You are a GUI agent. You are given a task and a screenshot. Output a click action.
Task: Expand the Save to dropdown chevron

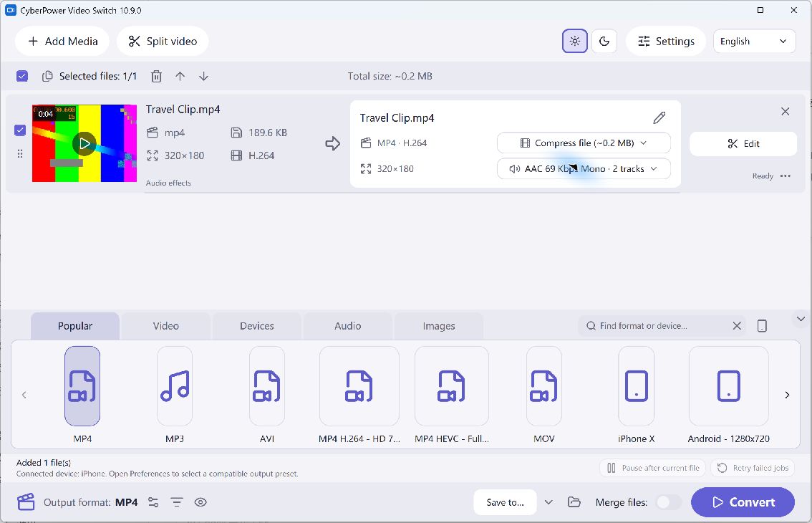pos(549,502)
